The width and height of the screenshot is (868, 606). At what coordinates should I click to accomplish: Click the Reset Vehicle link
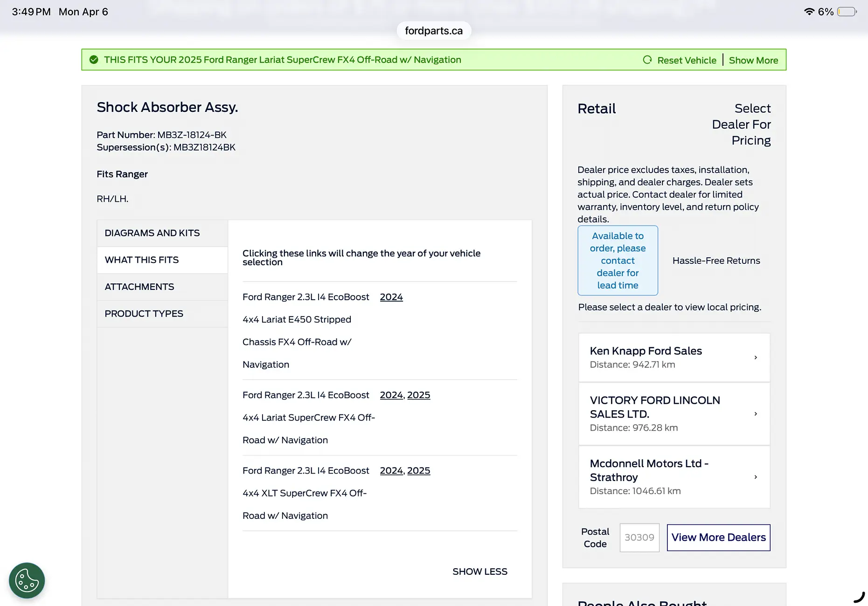(x=687, y=60)
